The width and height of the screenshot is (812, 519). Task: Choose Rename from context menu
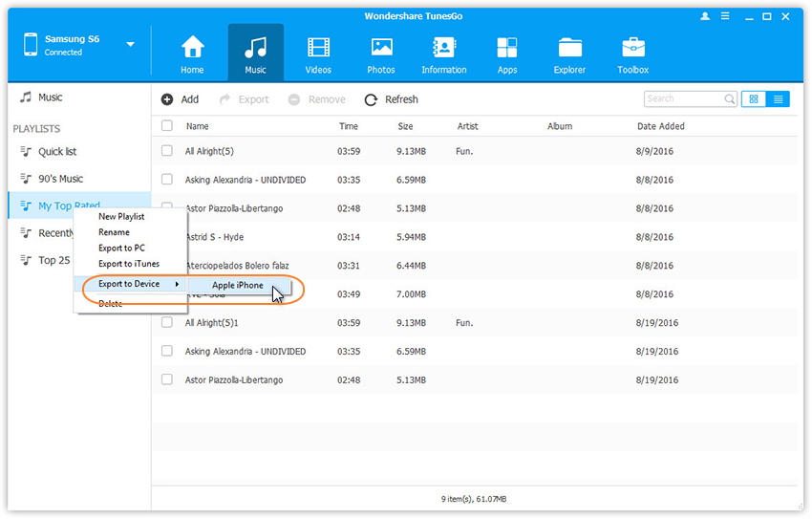coord(114,232)
